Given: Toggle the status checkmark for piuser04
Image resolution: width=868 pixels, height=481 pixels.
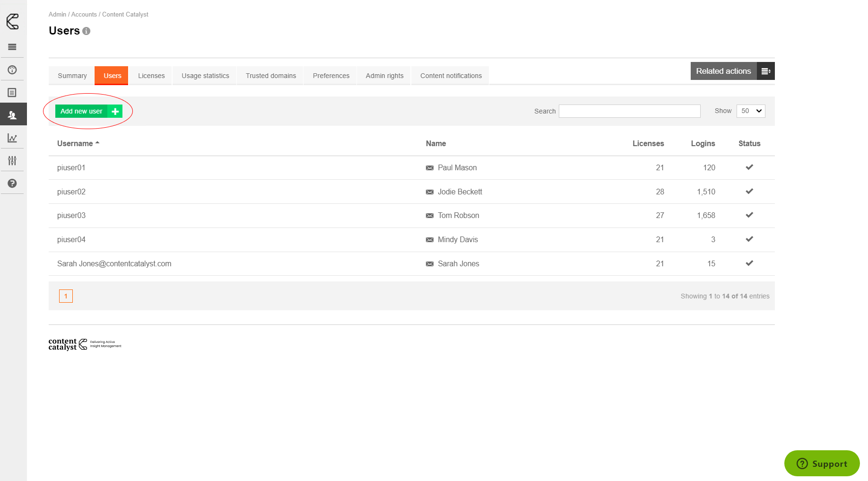Looking at the screenshot, I should click(749, 239).
